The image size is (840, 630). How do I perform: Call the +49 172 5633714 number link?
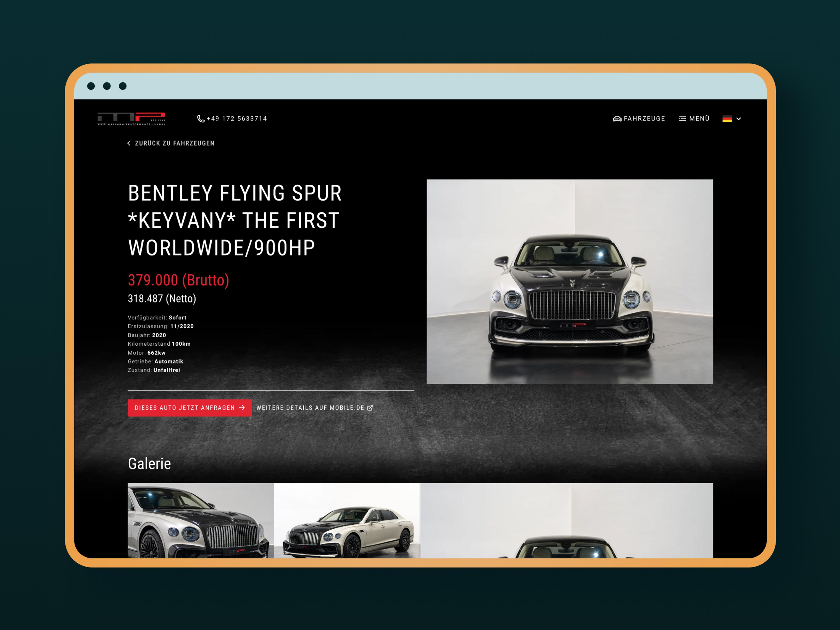click(237, 119)
